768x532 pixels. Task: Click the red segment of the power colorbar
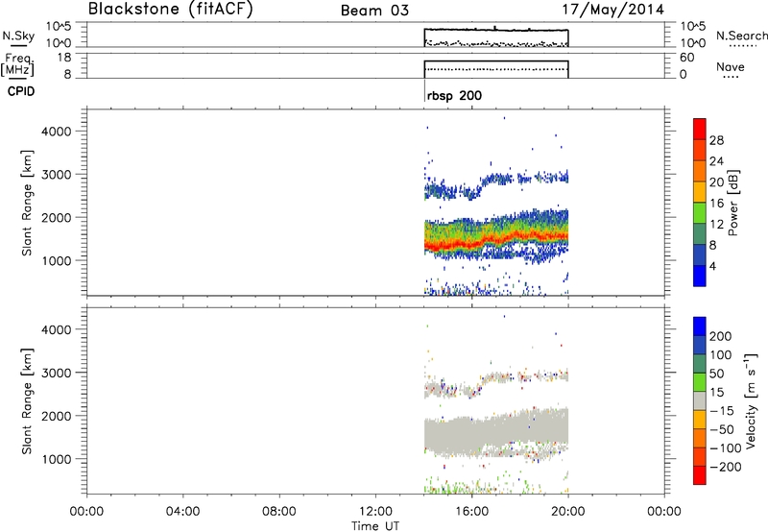pyautogui.click(x=700, y=130)
